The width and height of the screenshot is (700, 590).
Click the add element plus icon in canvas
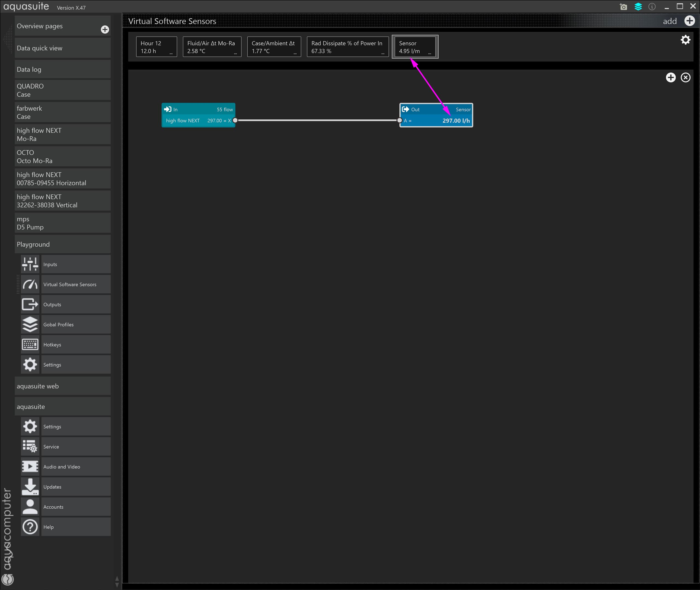670,78
